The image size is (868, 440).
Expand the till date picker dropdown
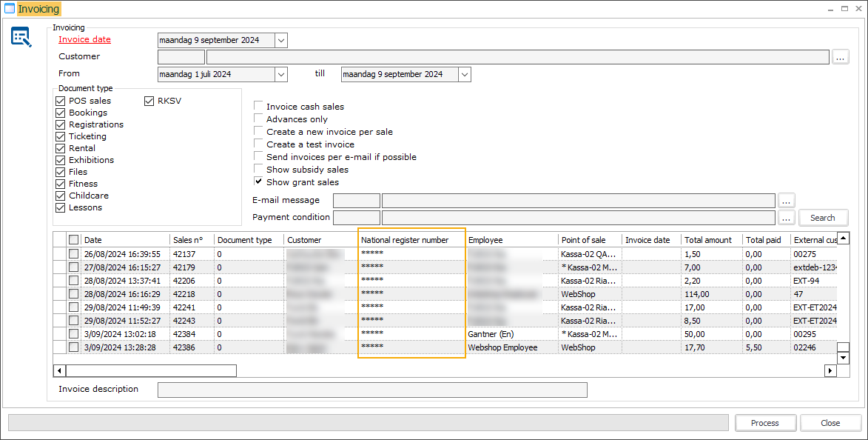[x=464, y=74]
